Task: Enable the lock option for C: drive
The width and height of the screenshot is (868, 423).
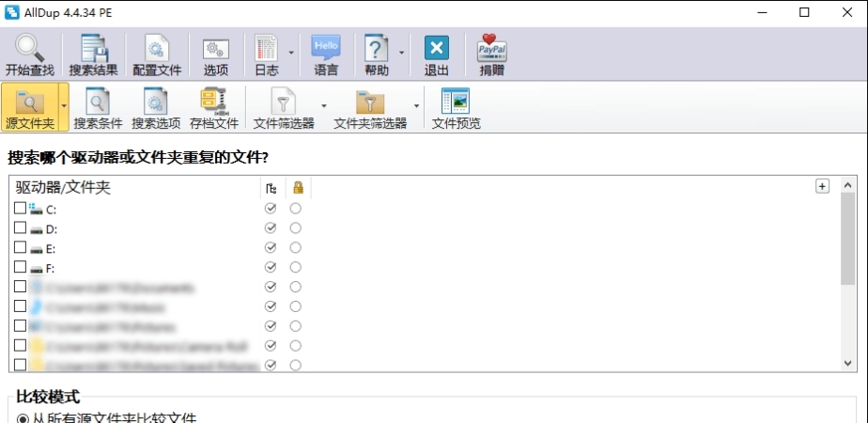Action: [296, 209]
